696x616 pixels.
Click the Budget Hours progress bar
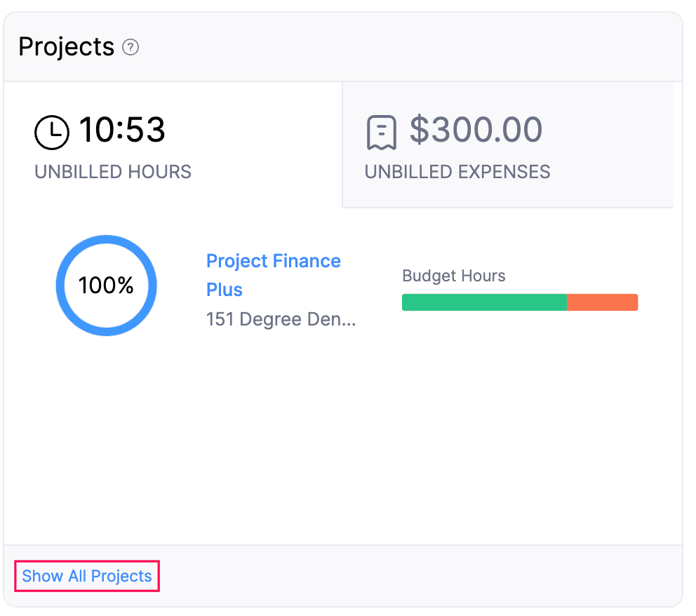(x=519, y=302)
